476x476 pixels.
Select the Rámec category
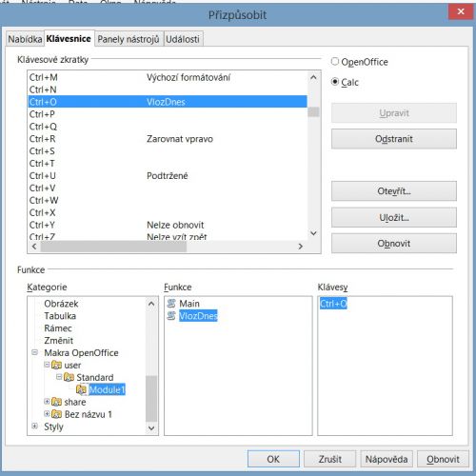coord(58,328)
